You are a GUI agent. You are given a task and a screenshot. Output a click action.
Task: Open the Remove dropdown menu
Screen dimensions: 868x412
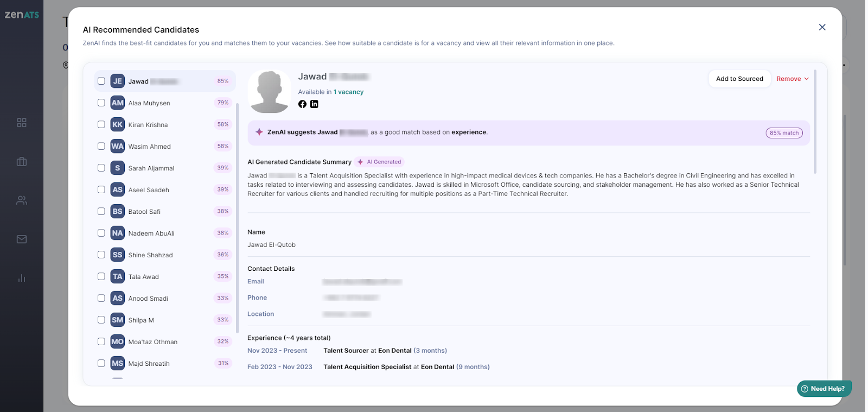click(x=793, y=79)
